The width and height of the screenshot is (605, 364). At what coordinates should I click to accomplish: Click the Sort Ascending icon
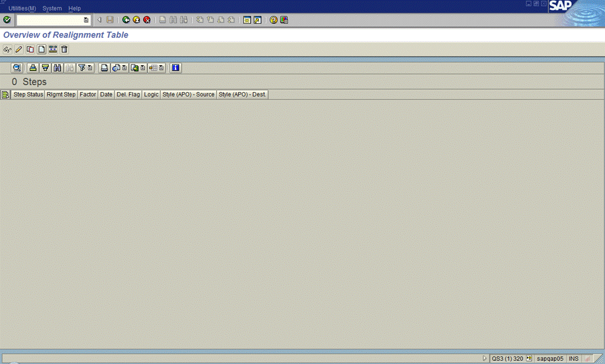coord(33,68)
